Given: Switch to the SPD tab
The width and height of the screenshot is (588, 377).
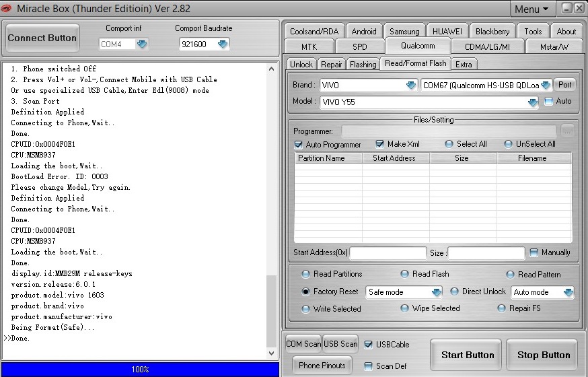Looking at the screenshot, I should [359, 47].
